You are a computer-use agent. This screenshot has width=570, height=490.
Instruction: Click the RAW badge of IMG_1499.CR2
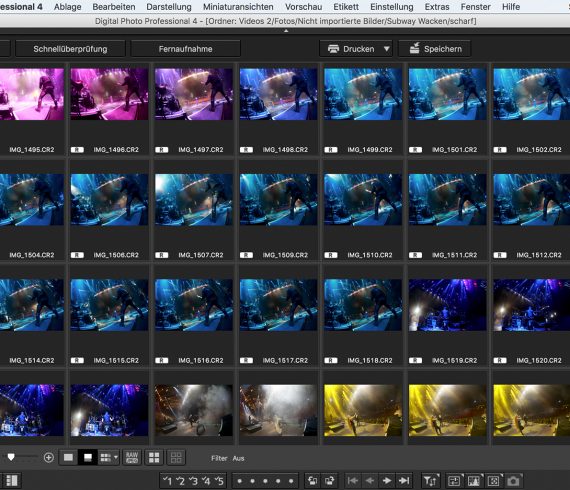(x=331, y=150)
